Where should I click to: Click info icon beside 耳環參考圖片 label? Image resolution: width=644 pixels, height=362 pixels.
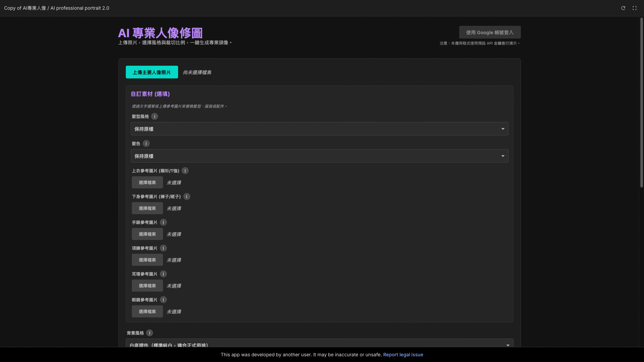click(163, 274)
